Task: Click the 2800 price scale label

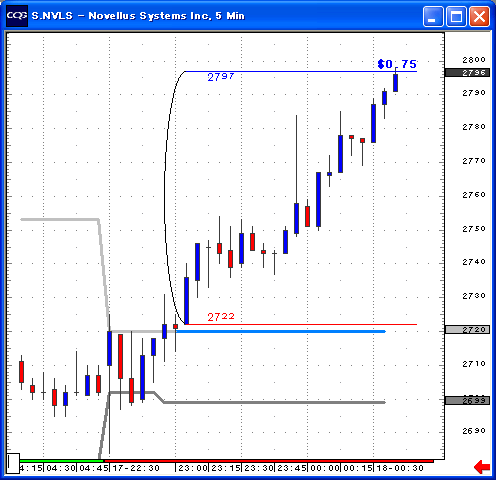Action: [x=474, y=60]
